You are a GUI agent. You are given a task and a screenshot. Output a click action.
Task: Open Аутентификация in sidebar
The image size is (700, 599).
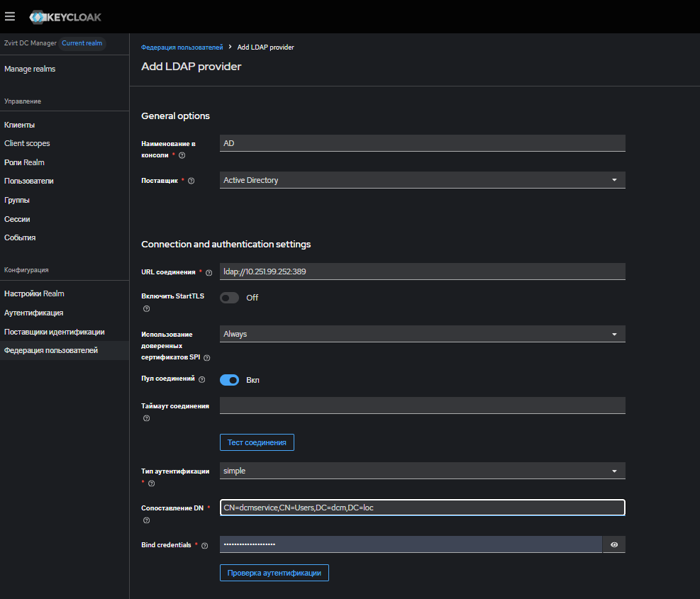click(34, 313)
